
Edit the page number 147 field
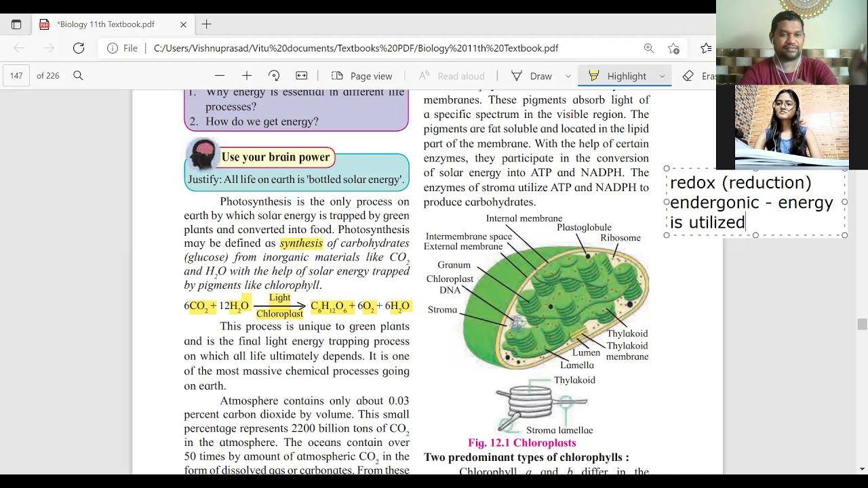click(x=16, y=76)
